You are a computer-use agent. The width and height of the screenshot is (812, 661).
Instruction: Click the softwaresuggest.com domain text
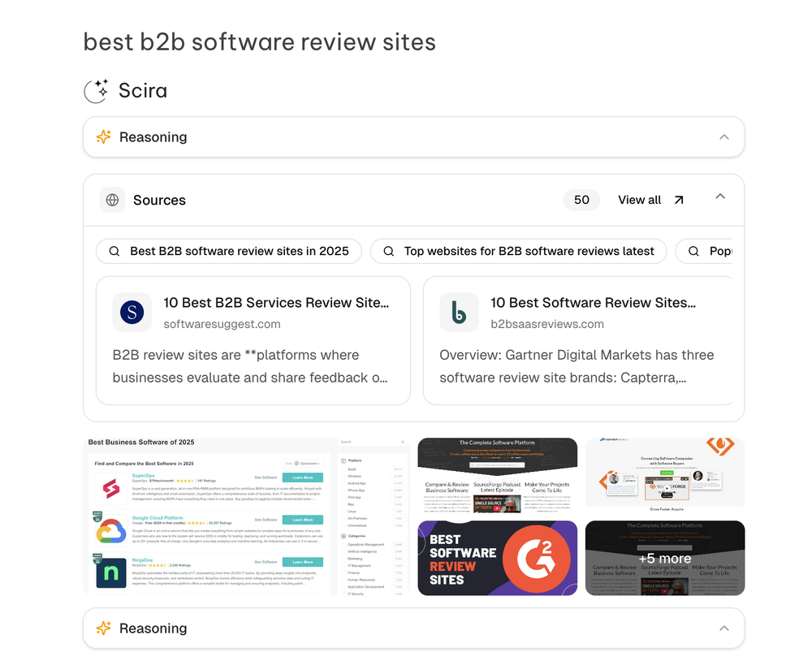(222, 324)
